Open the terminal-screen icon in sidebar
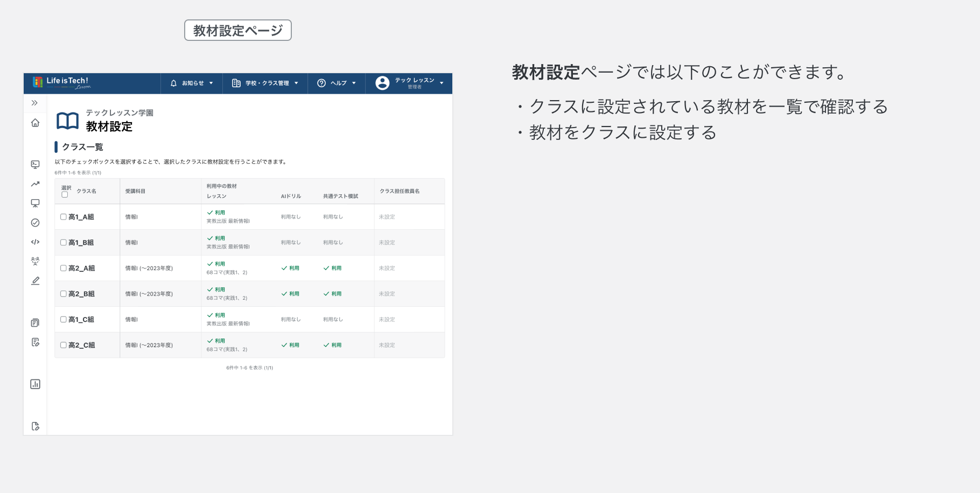 (x=35, y=164)
